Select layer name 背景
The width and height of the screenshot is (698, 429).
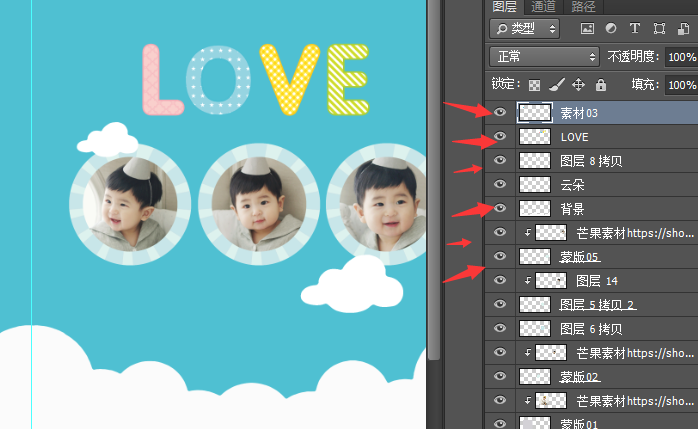pos(572,209)
